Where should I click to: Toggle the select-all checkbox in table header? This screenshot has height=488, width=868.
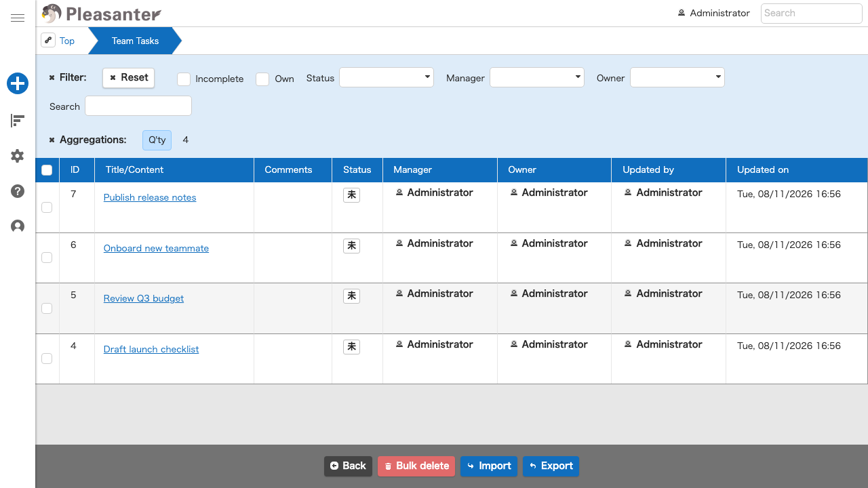[47, 170]
